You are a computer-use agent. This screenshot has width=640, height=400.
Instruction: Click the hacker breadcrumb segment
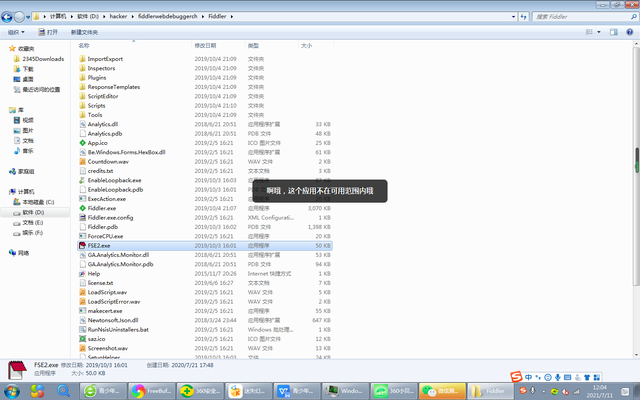coord(118,16)
